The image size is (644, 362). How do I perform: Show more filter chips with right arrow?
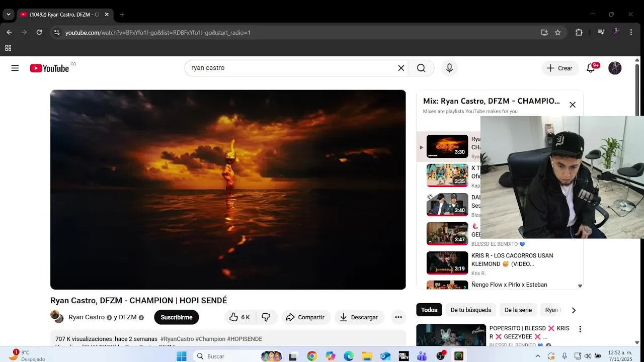[574, 310]
